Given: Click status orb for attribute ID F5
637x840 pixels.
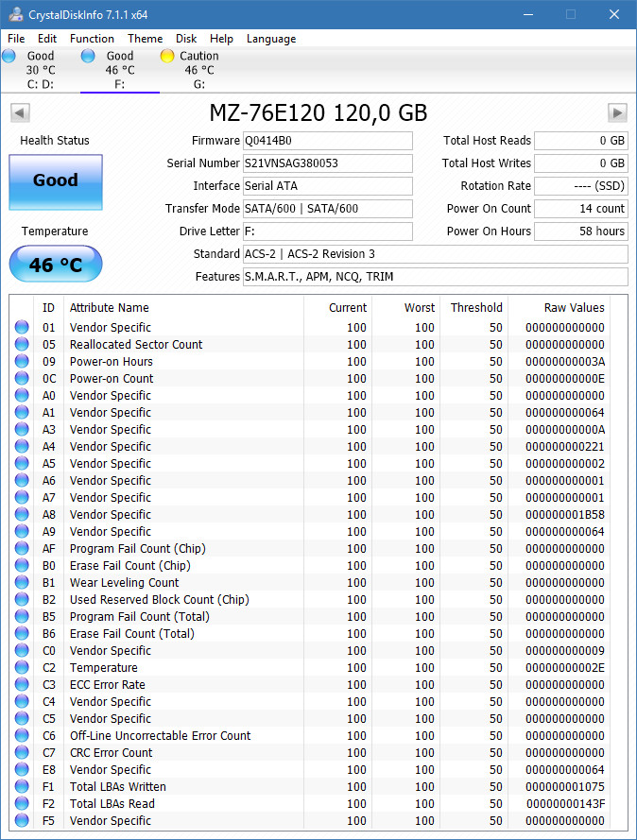Looking at the screenshot, I should 22,820.
